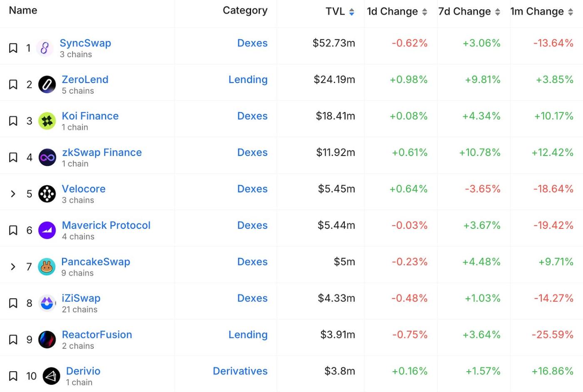Open ZeroLend's Lending category link
Viewport: 583px width, 392px height.
248,79
